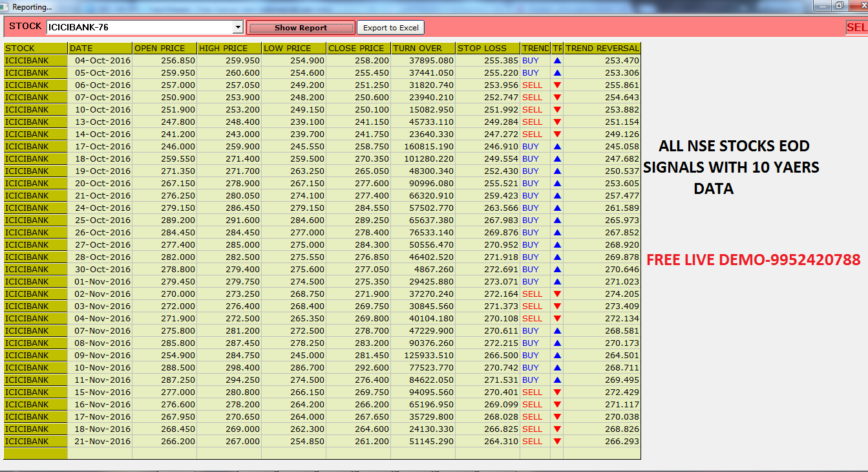The image size is (868, 472).
Task: Click the red down-arrow icon for 16-Nov-2016
Action: click(557, 405)
